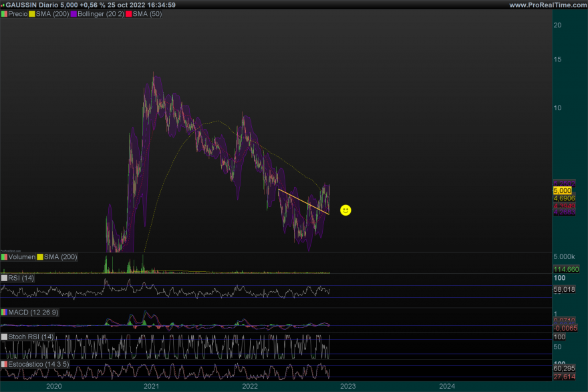Click the yellow 5,000 current price tag

(562, 190)
